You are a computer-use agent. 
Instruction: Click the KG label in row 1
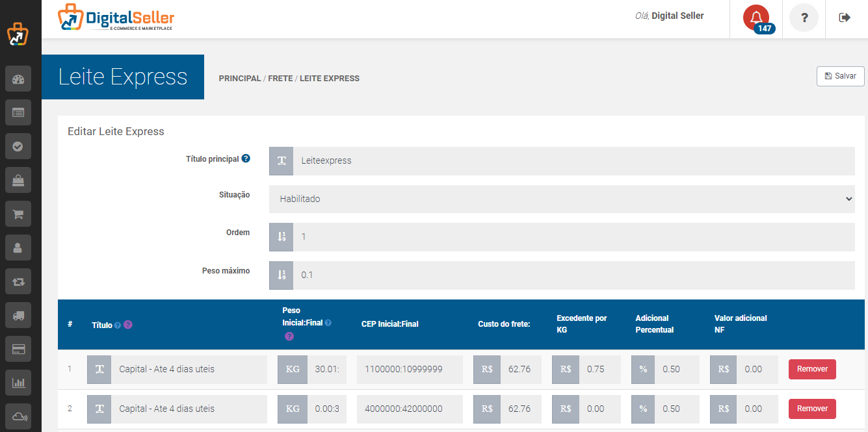click(293, 370)
